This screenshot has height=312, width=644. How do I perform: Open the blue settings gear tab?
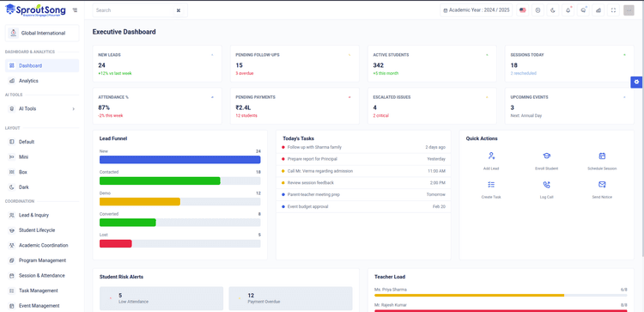coord(636,82)
